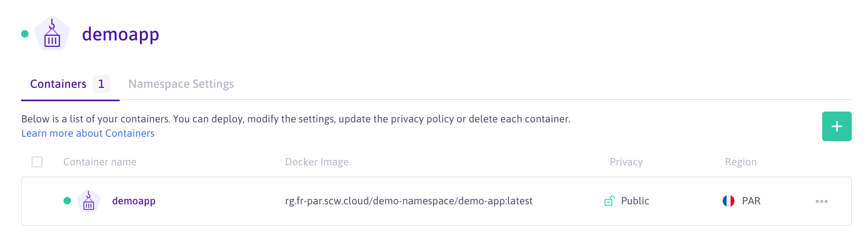Click the green status dot in the demoapp row
Screen dimensions: 868x234
click(x=67, y=201)
